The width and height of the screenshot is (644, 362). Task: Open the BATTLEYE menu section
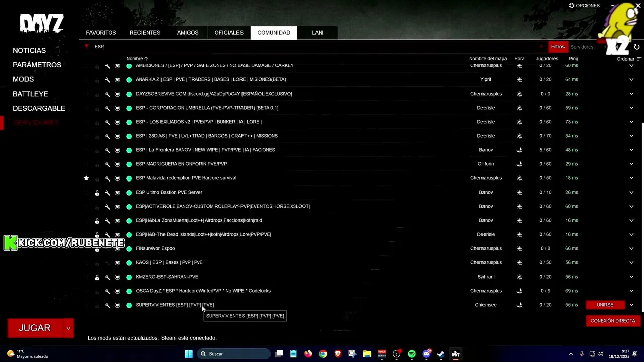click(x=30, y=94)
